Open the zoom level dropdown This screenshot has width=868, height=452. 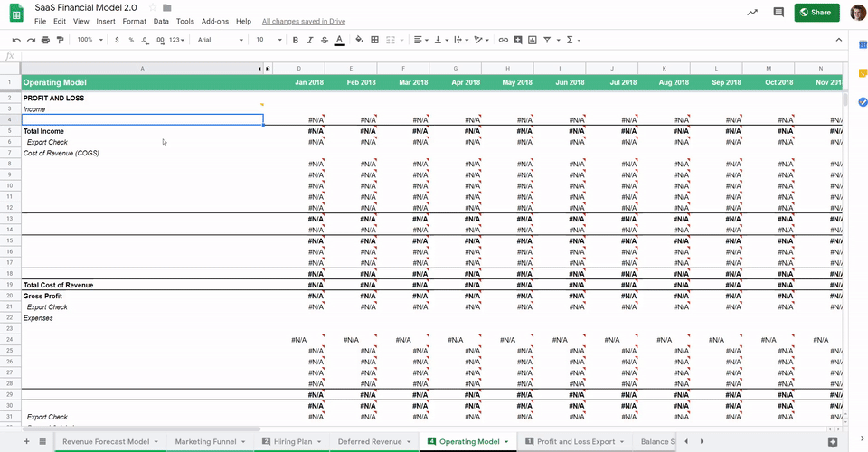pyautogui.click(x=89, y=40)
